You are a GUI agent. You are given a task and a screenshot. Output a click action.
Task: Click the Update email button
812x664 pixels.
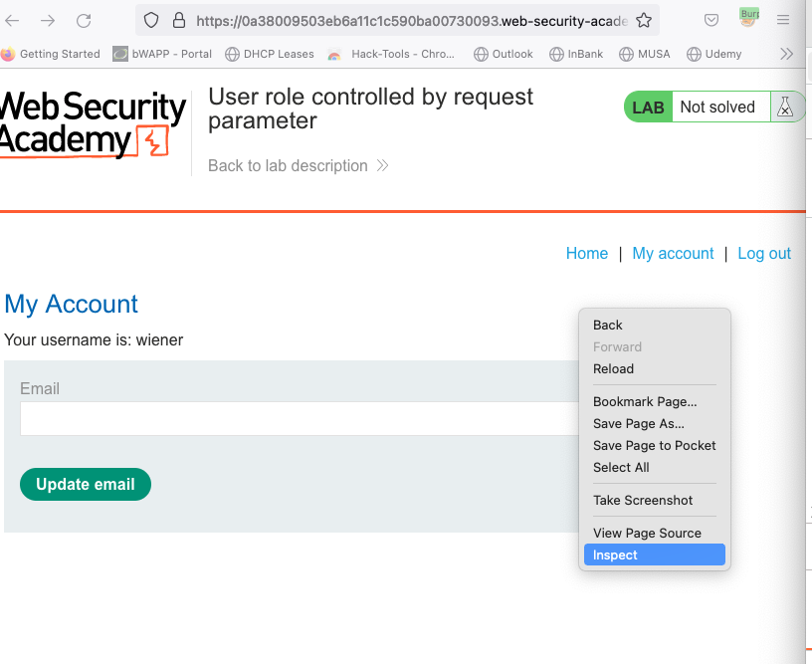tap(86, 484)
